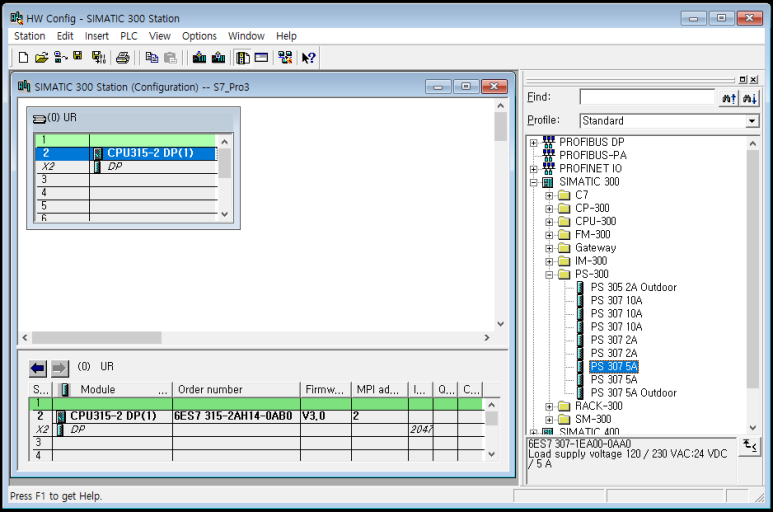
Task: Expand the PROFIBUS DP tree node
Action: pyautogui.click(x=533, y=143)
